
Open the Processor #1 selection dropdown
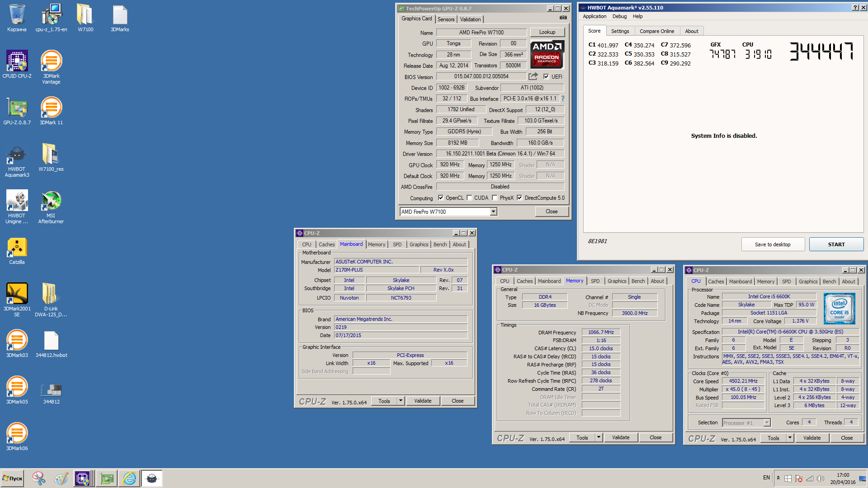pos(746,423)
